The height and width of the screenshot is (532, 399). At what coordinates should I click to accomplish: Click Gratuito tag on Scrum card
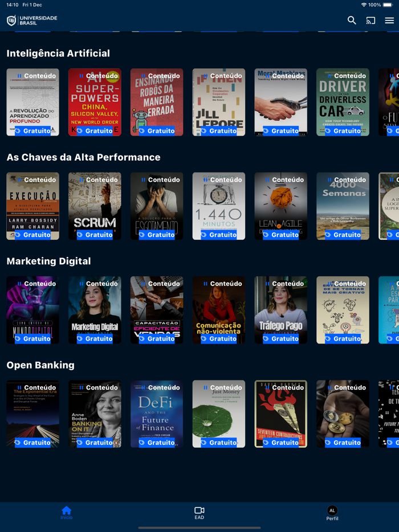click(x=95, y=235)
